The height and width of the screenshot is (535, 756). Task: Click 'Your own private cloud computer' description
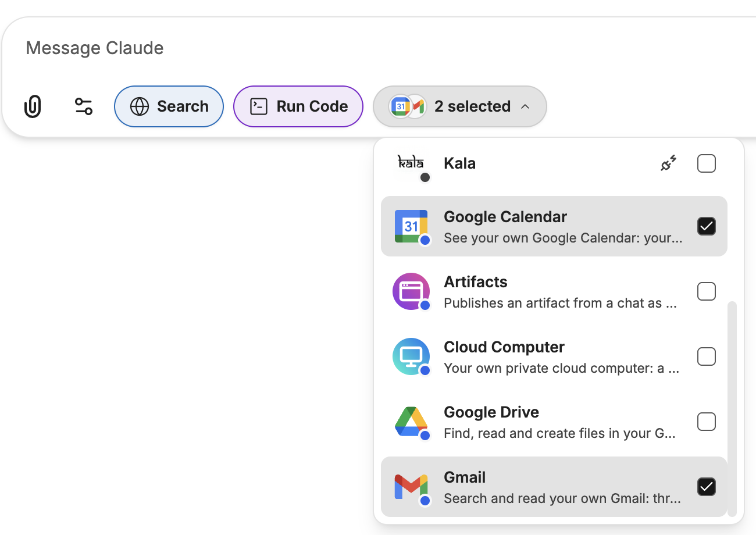click(562, 368)
